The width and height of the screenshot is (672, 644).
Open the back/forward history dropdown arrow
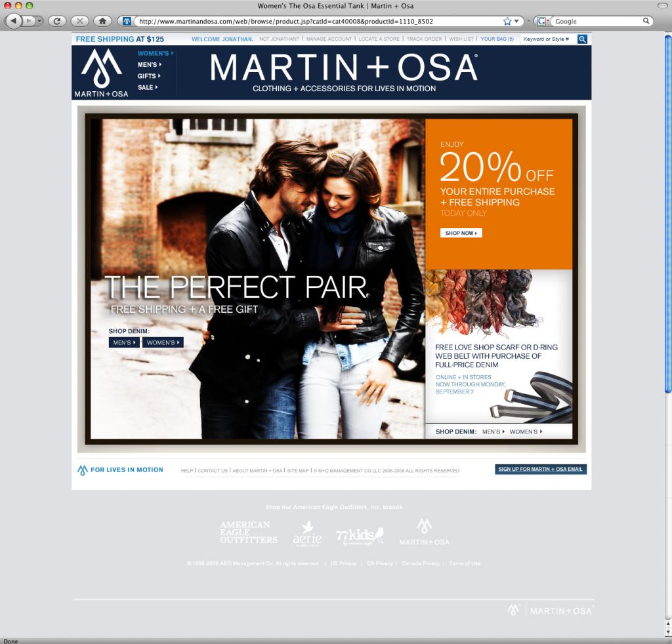click(39, 20)
